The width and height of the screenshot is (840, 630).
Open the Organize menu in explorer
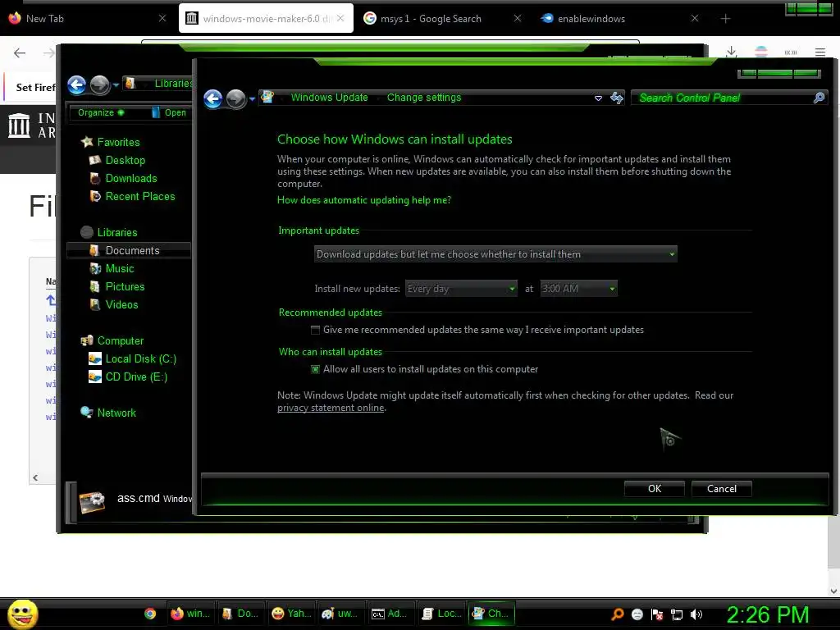[101, 112]
